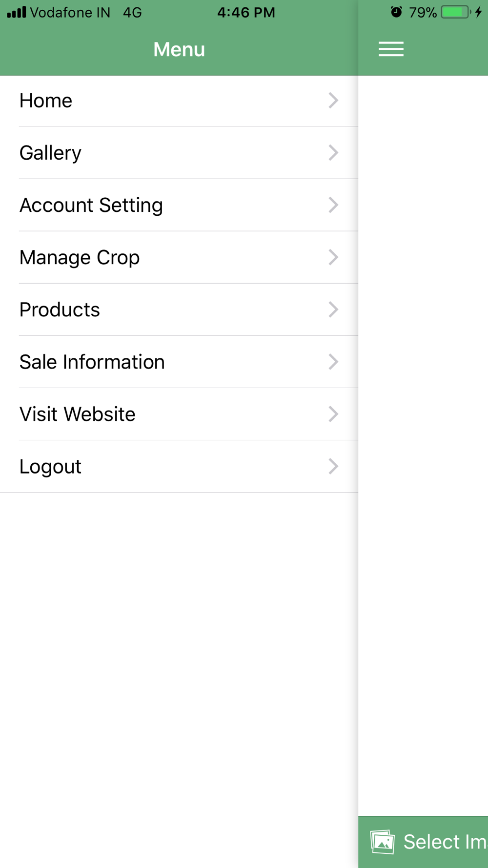Click the Menu header title
Image resolution: width=488 pixels, height=868 pixels.
tap(179, 49)
